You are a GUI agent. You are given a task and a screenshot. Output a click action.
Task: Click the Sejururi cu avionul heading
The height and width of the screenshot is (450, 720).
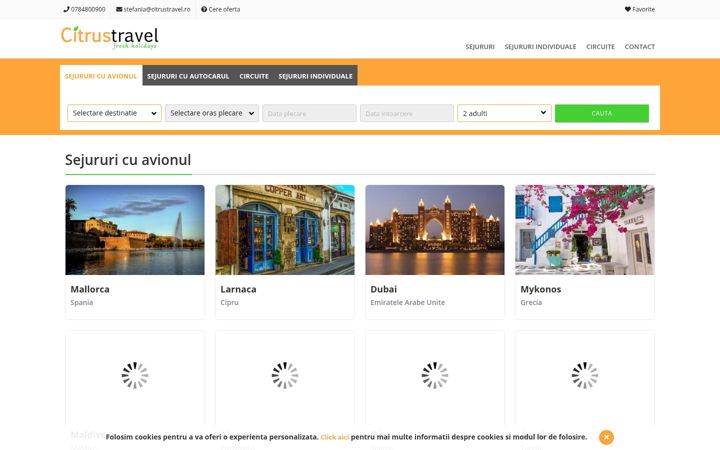pyautogui.click(x=128, y=160)
